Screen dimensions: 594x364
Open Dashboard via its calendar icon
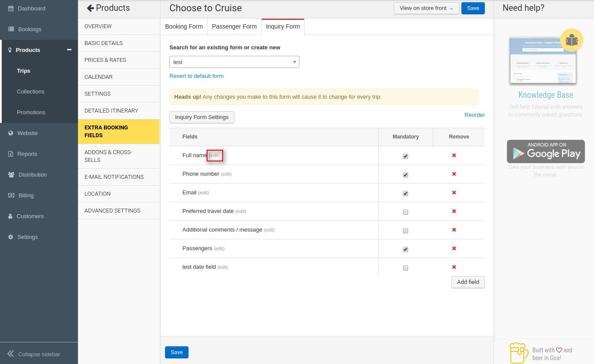tap(11, 9)
